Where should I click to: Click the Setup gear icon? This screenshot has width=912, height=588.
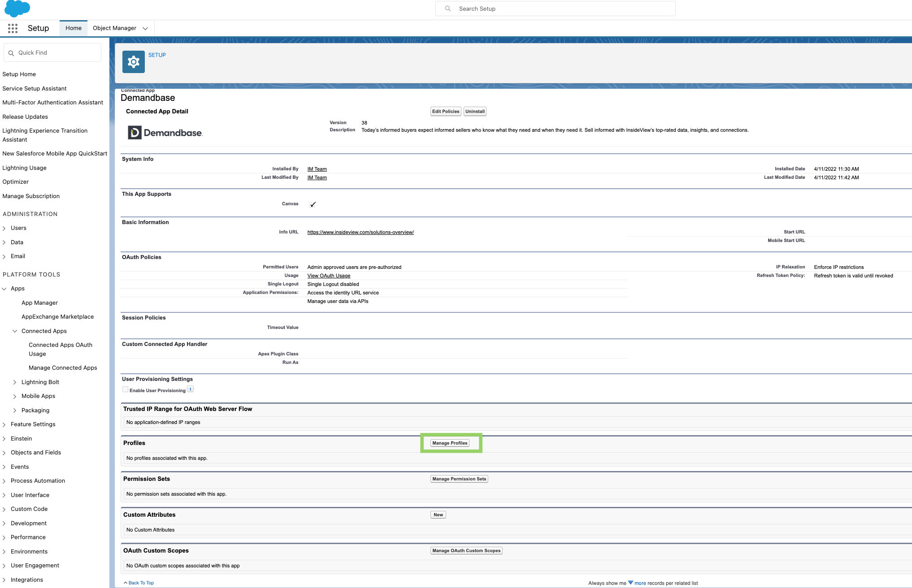click(134, 62)
